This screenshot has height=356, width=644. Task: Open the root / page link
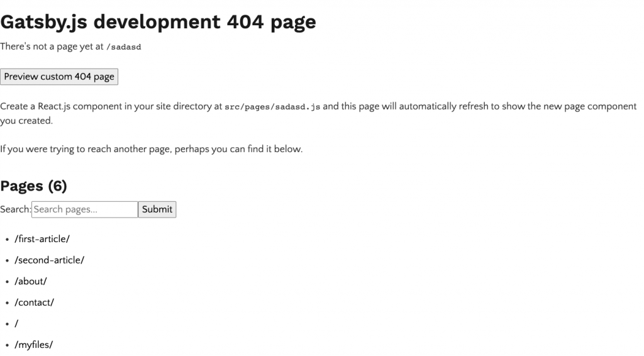click(16, 324)
